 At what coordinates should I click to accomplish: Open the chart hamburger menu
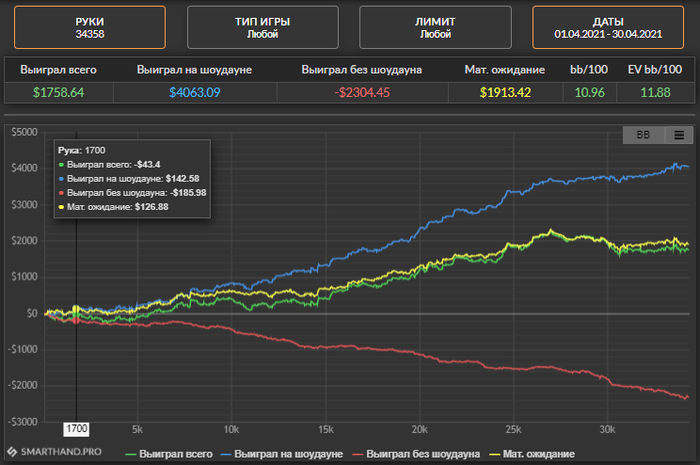pyautogui.click(x=679, y=135)
